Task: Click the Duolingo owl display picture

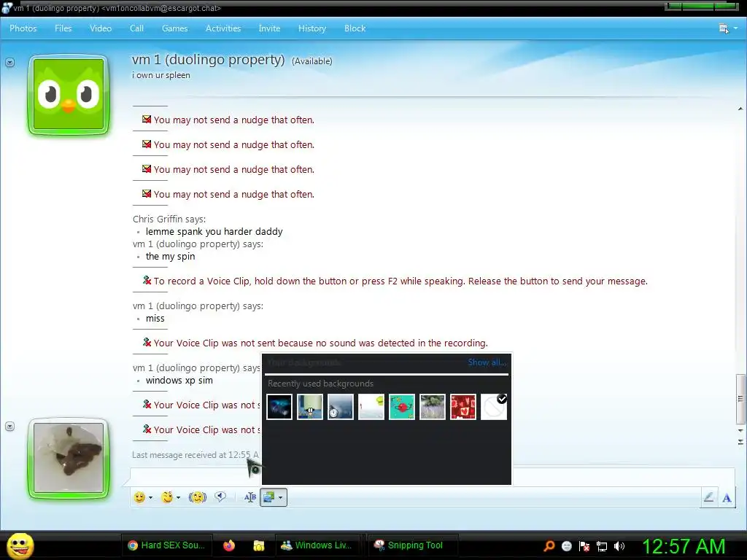Action: pos(69,94)
